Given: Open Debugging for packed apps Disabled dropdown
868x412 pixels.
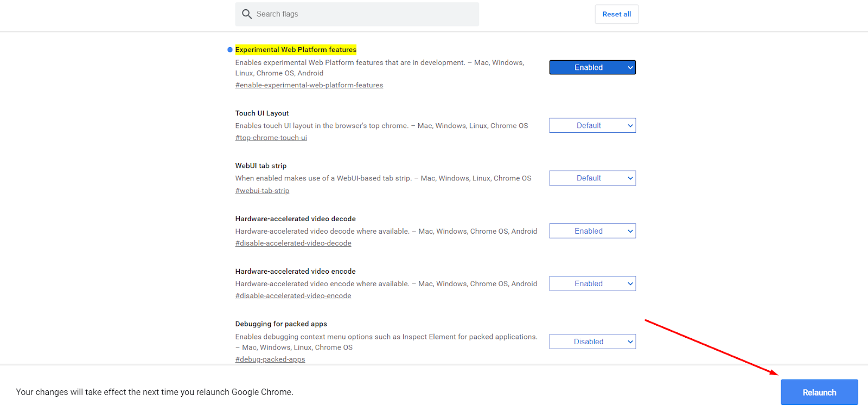Looking at the screenshot, I should (x=592, y=342).
